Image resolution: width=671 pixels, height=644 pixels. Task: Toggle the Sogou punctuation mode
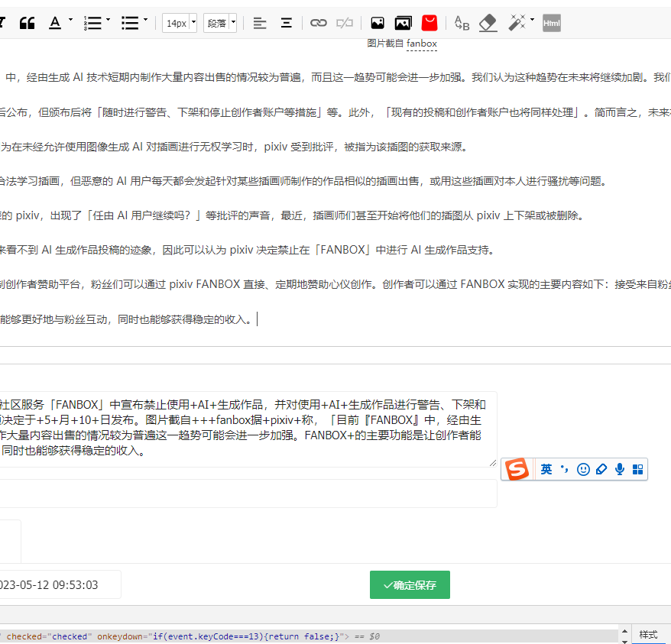[x=565, y=469]
